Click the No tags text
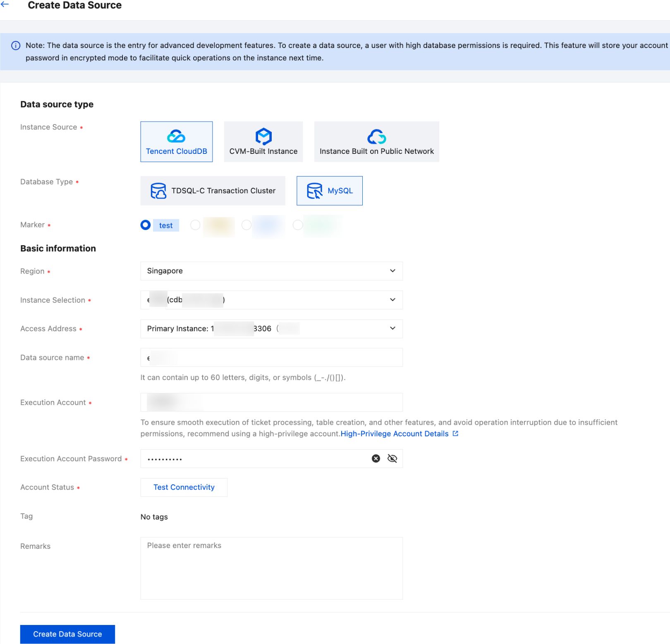 (x=154, y=517)
